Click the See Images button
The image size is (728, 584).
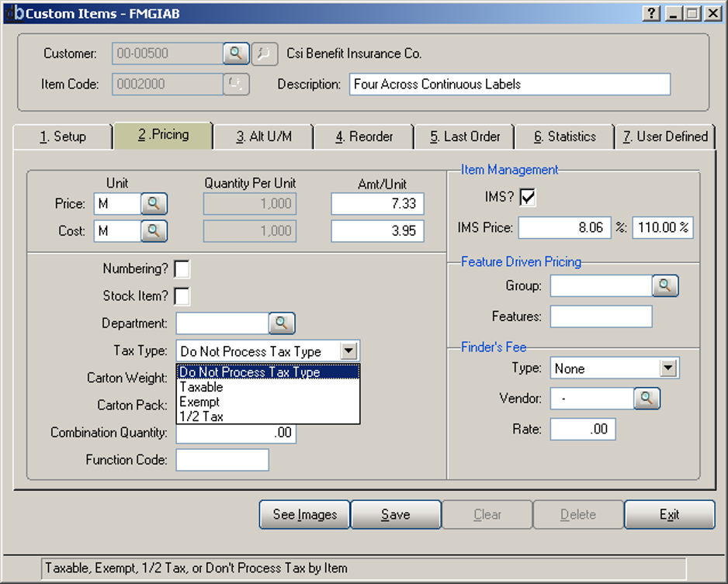(x=304, y=514)
